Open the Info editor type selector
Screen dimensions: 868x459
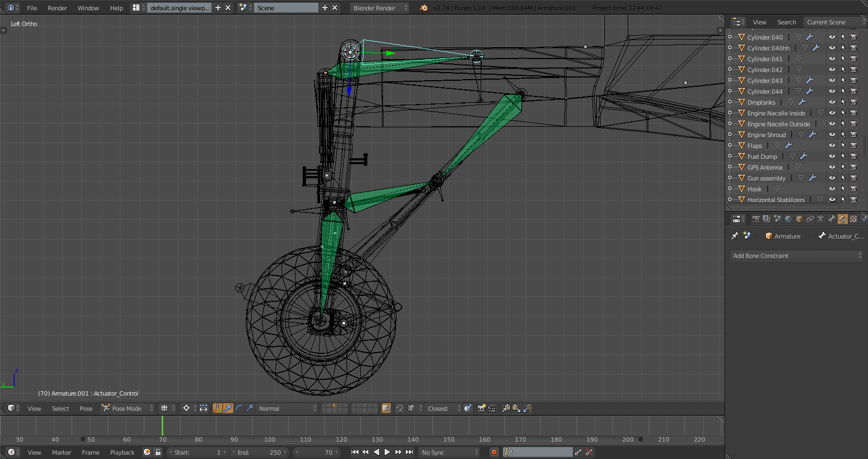tap(13, 8)
